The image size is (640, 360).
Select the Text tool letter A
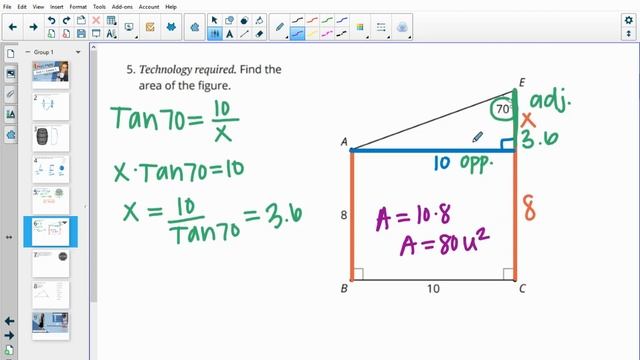(x=229, y=34)
